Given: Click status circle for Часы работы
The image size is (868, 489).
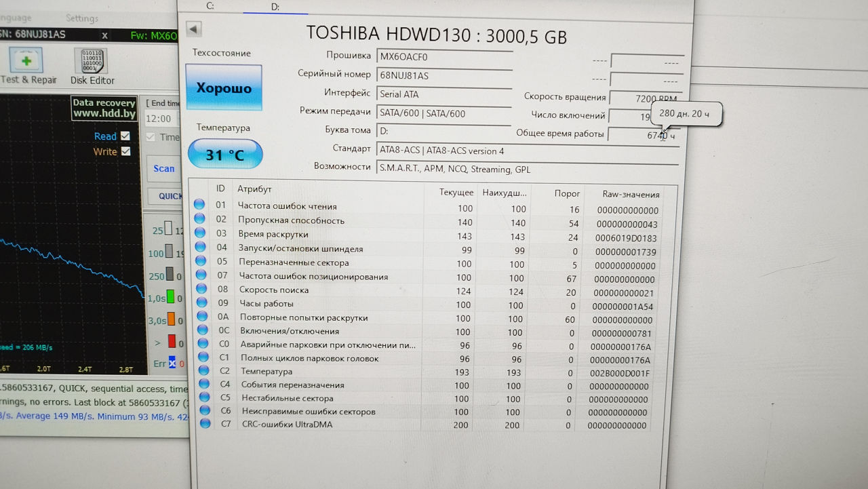Looking at the screenshot, I should coord(201,302).
